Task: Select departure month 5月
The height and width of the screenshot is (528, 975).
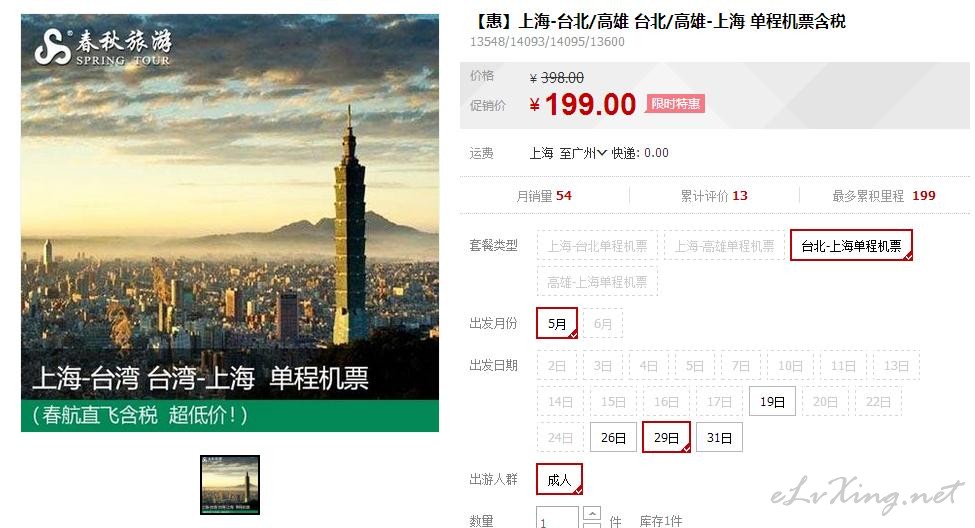Action: [x=557, y=323]
